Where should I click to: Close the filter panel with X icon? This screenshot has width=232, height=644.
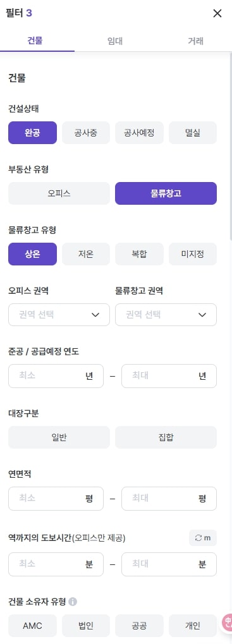click(217, 13)
